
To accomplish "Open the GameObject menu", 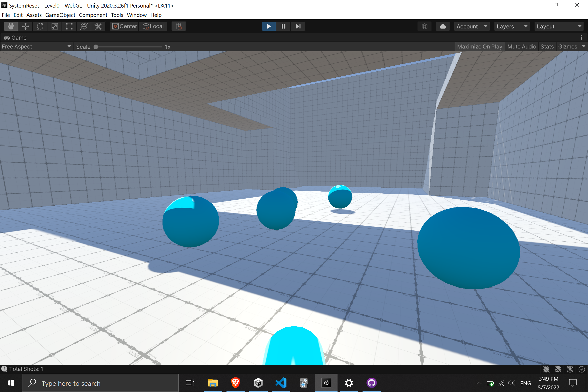I will point(60,15).
